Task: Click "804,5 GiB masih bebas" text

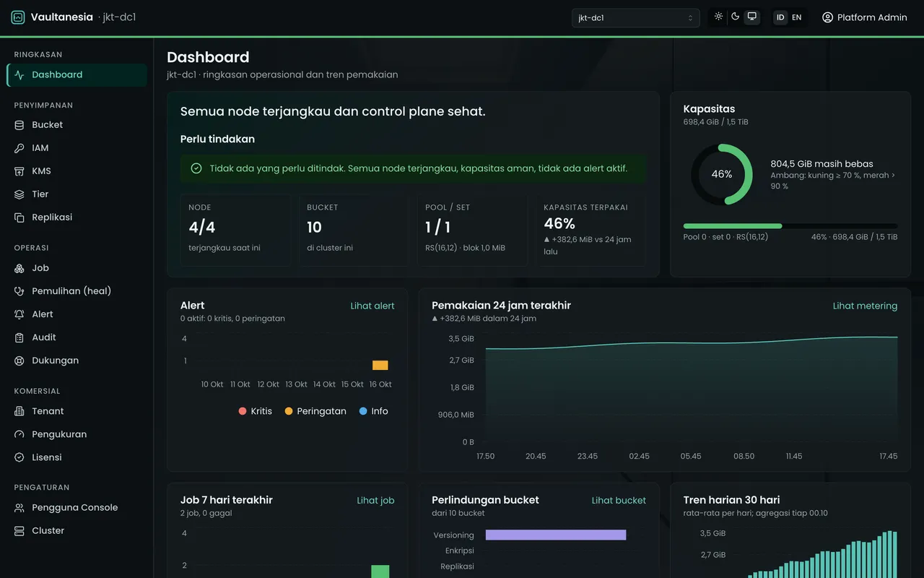Action: point(821,164)
